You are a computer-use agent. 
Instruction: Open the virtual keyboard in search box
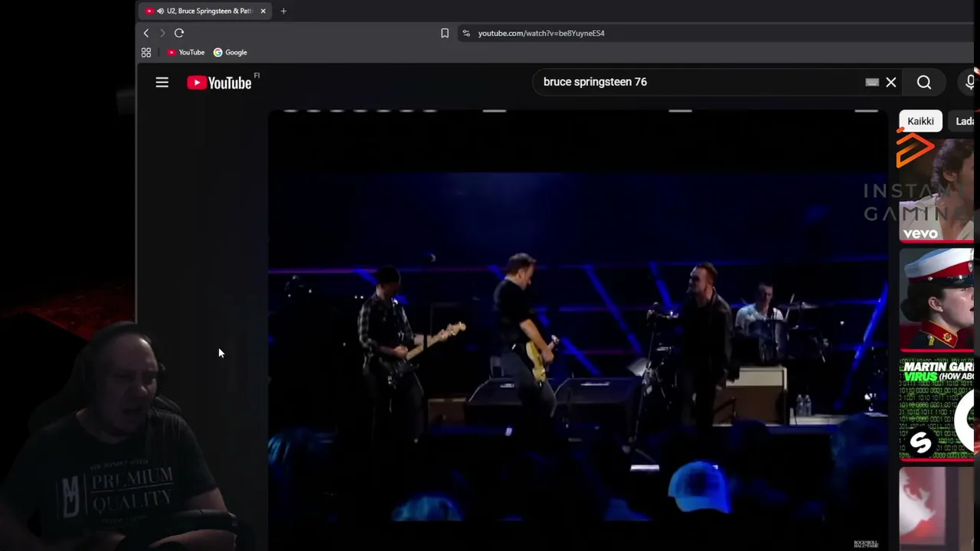click(872, 82)
